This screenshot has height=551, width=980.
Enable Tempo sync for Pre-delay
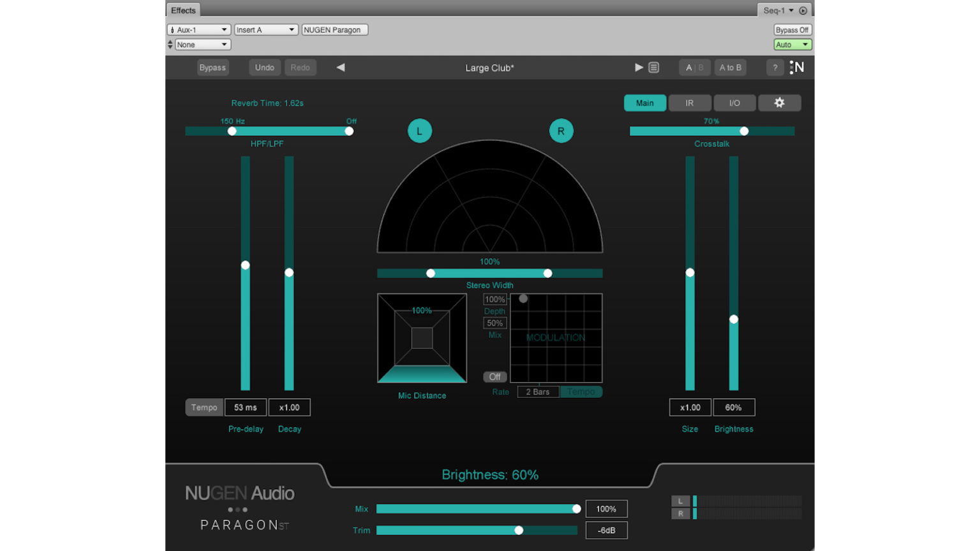click(204, 407)
